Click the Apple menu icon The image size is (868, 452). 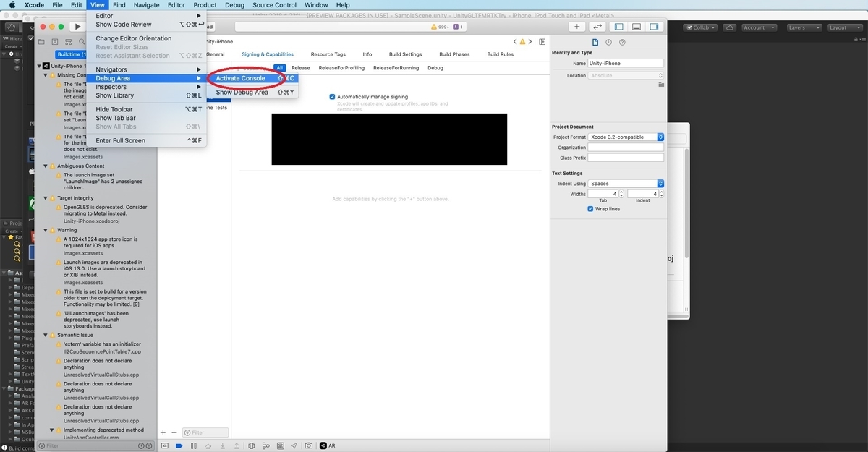[12, 5]
